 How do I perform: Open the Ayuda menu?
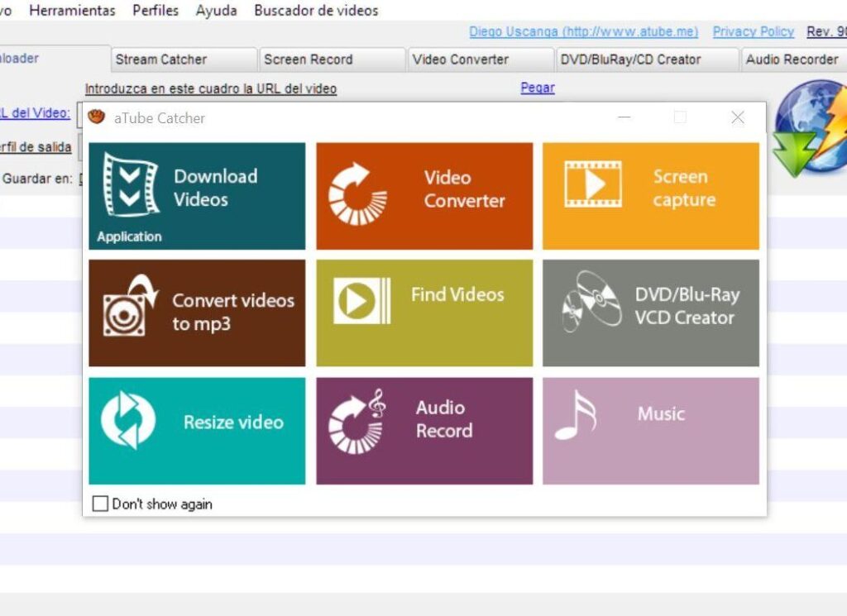pos(216,10)
